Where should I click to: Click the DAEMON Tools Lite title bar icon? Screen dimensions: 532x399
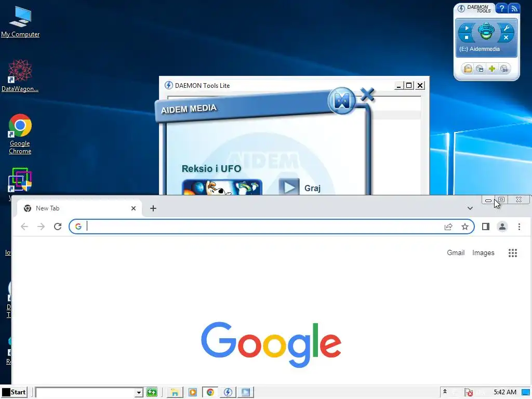point(169,85)
